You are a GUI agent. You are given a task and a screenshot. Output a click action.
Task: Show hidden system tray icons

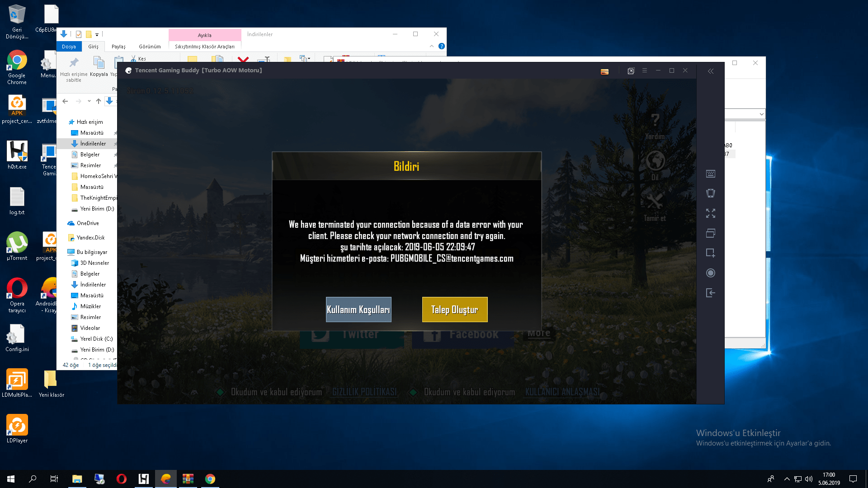pos(787,479)
